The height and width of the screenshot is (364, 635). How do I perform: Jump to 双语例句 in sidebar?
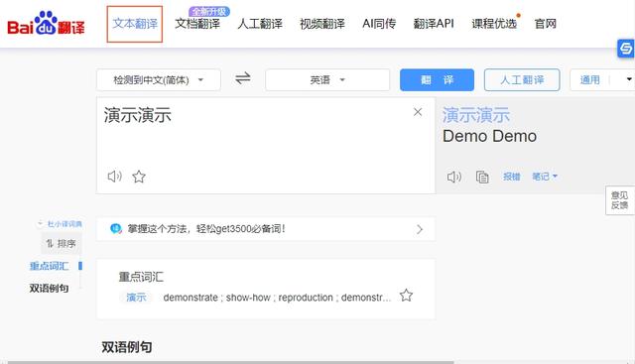(x=49, y=289)
